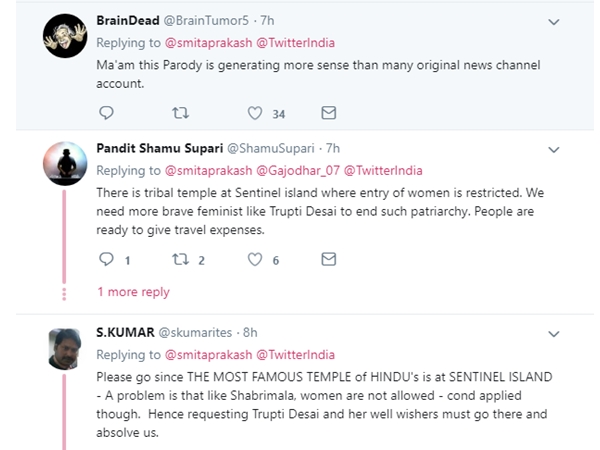Click Pandit Shamu Supari's avatar picture
This screenshot has height=450, width=600.
[x=65, y=164]
